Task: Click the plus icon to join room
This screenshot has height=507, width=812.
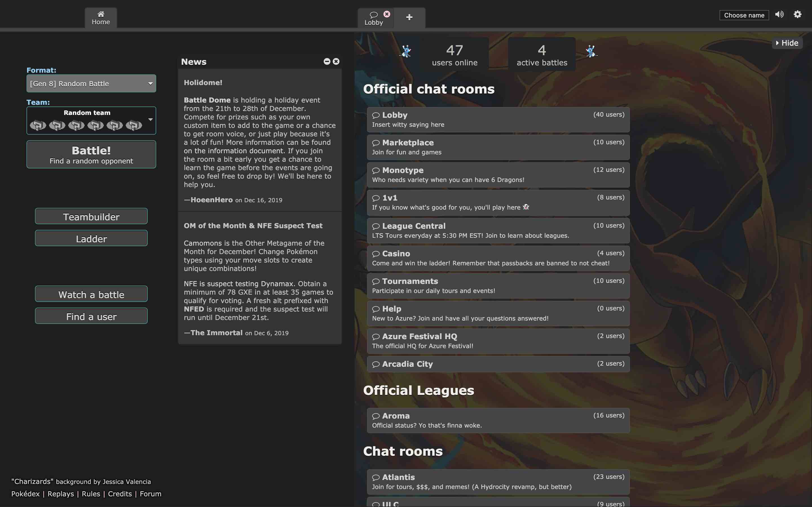Action: [409, 17]
